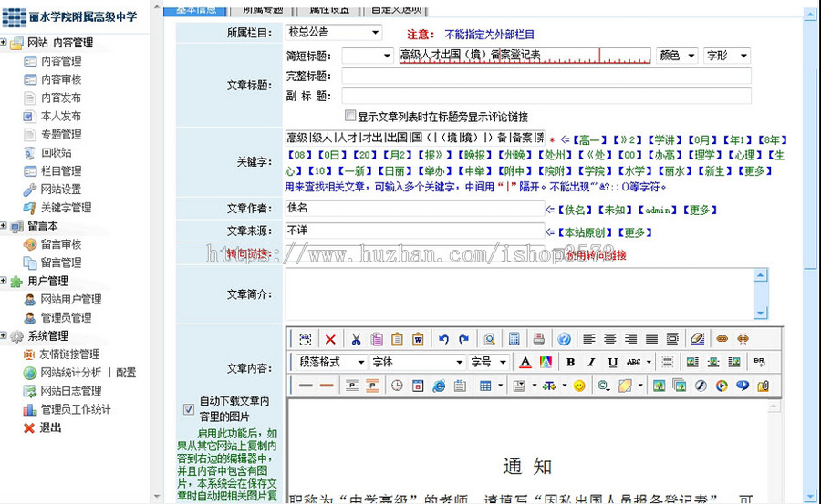Check the show comment link beside title checkbox

349,115
